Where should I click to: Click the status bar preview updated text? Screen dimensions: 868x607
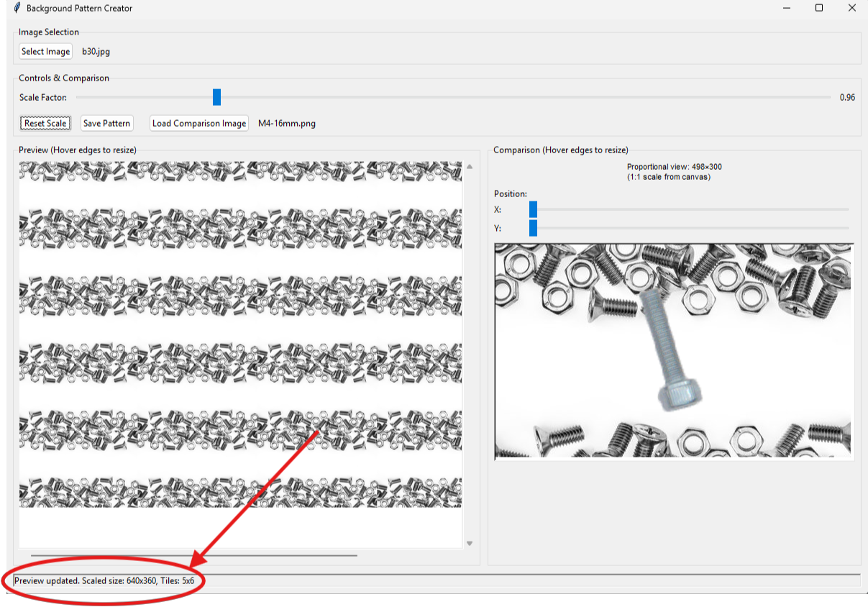tap(104, 580)
